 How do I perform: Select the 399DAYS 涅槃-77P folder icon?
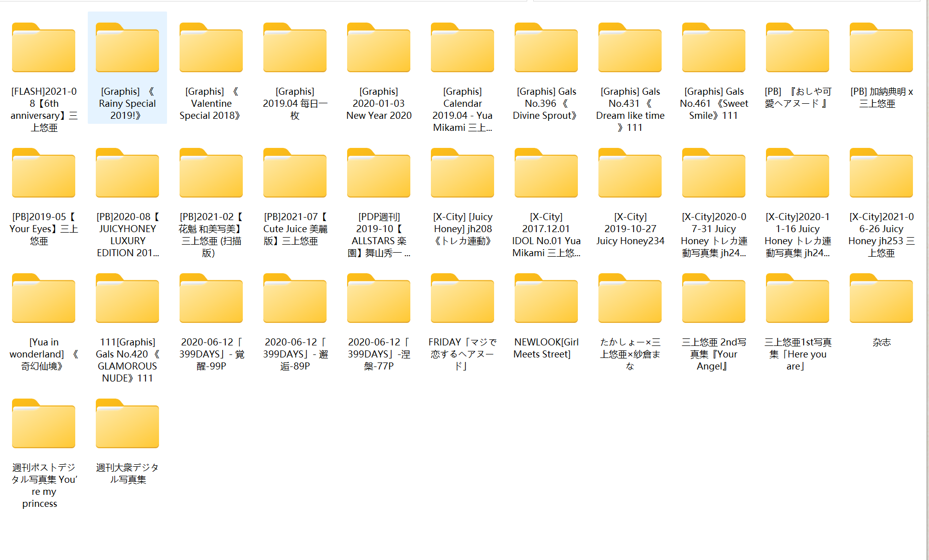click(x=379, y=298)
